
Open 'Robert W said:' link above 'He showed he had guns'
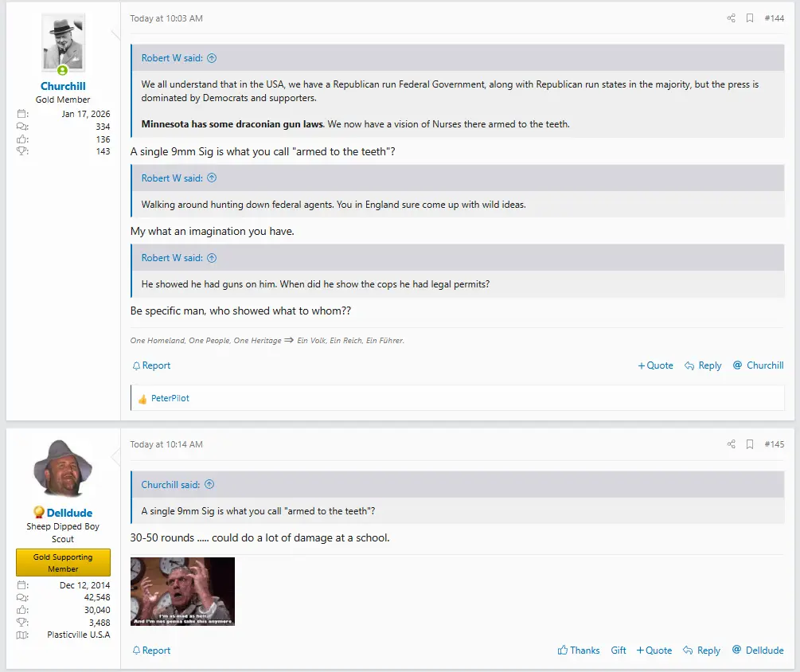[172, 258]
